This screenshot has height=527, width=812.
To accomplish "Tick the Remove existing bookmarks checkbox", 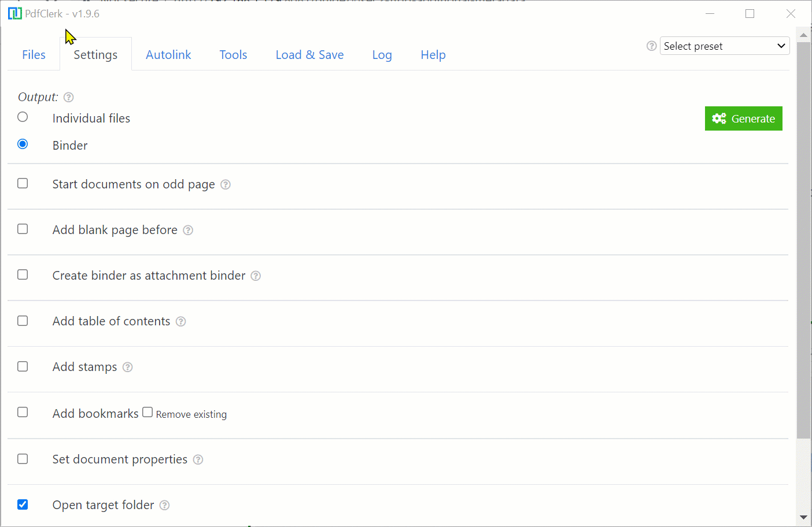I will 147,412.
